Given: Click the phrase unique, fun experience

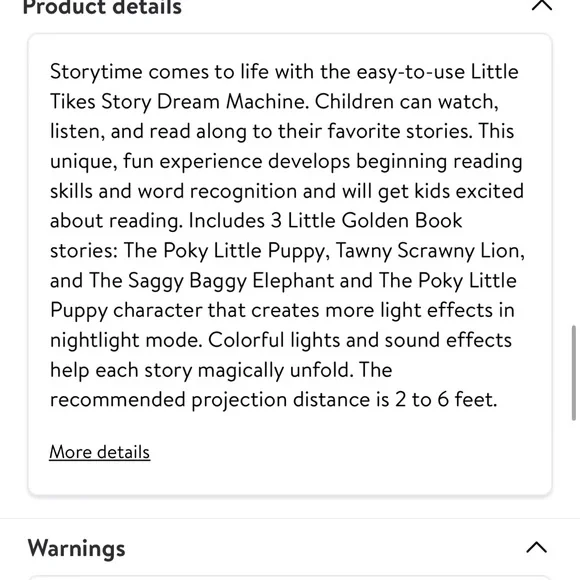Looking at the screenshot, I should click(156, 162).
